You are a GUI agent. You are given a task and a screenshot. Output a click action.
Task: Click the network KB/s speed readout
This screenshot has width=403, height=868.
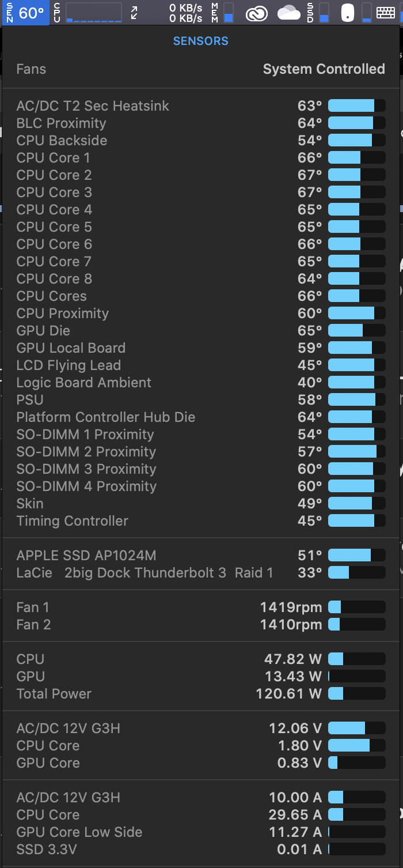click(185, 13)
